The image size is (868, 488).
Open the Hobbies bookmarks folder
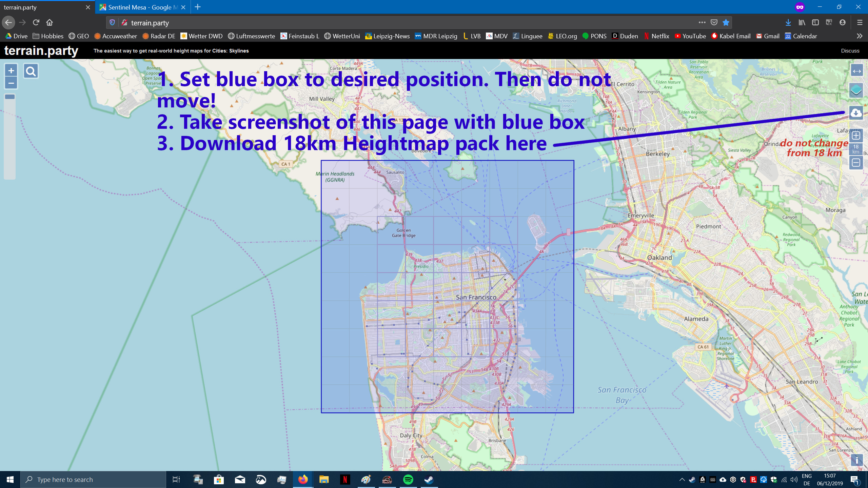[48, 36]
